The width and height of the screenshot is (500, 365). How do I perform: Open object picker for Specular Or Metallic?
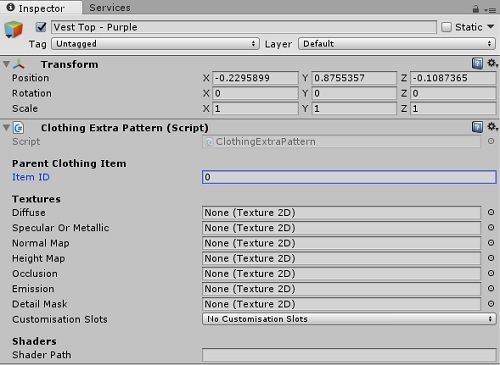pos(491,227)
